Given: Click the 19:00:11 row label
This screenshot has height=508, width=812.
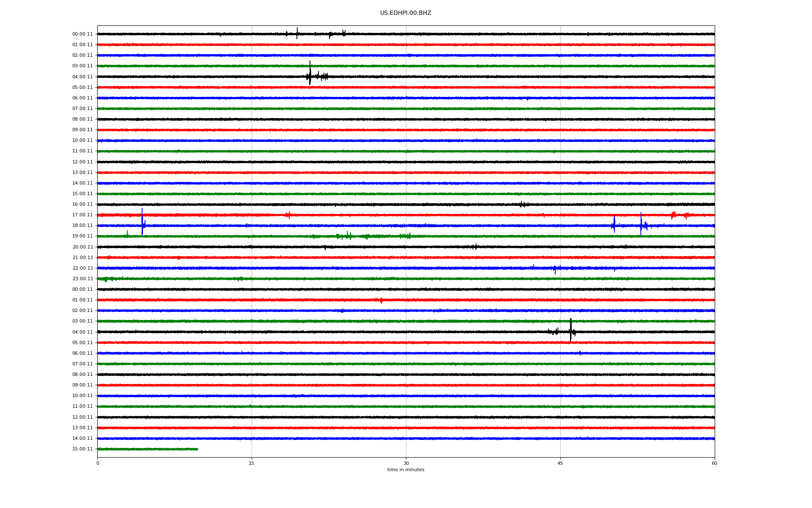Looking at the screenshot, I should (82, 236).
